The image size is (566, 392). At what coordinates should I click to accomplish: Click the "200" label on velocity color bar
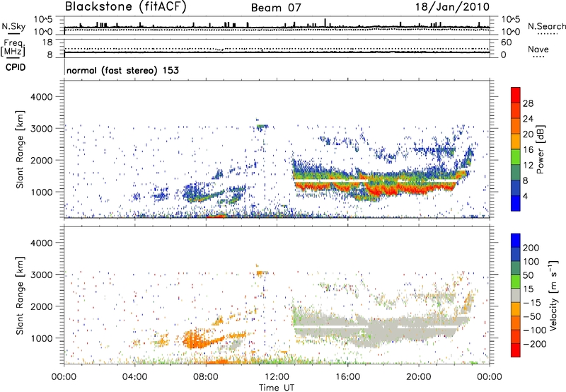click(x=531, y=248)
